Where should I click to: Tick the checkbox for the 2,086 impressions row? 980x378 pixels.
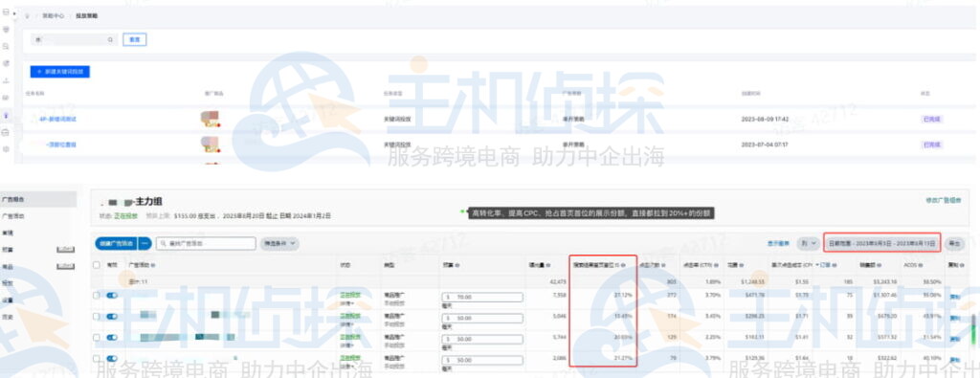pyautogui.click(x=97, y=359)
